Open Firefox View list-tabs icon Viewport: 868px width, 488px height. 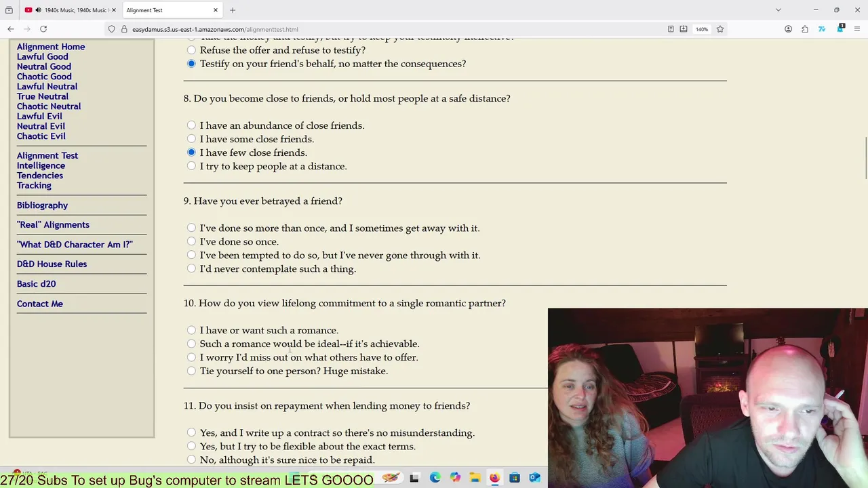tap(9, 10)
